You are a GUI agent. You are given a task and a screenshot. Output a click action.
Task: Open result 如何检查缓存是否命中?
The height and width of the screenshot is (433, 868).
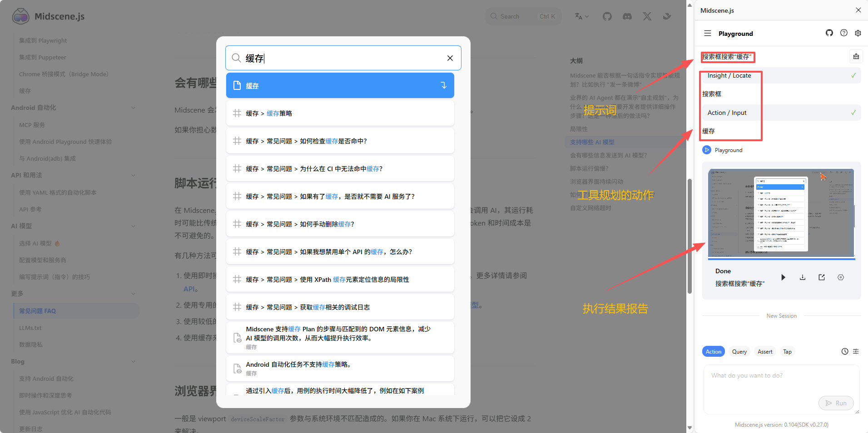click(340, 141)
